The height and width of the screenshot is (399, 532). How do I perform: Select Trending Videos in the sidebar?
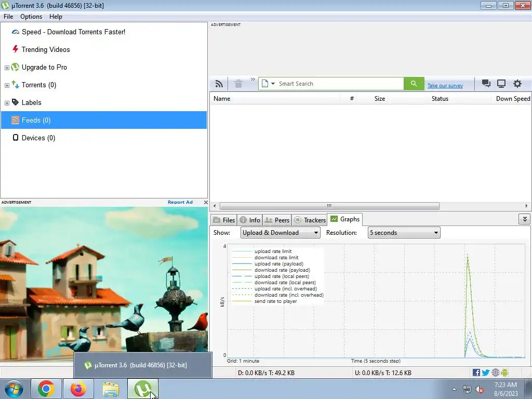[46, 49]
